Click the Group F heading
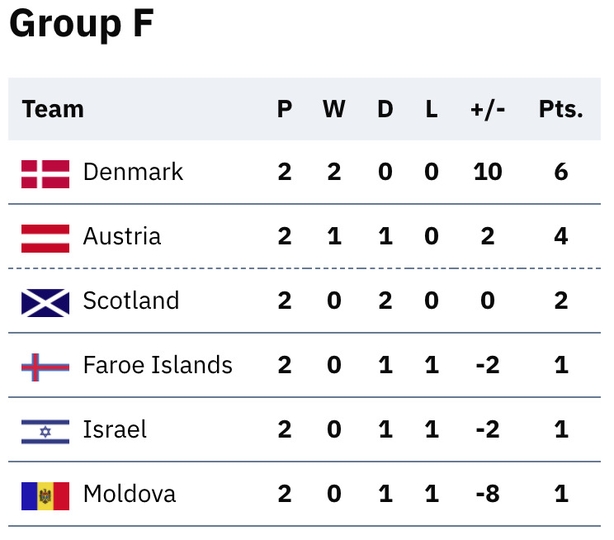Viewport: 614px width, 540px height. coord(81,23)
